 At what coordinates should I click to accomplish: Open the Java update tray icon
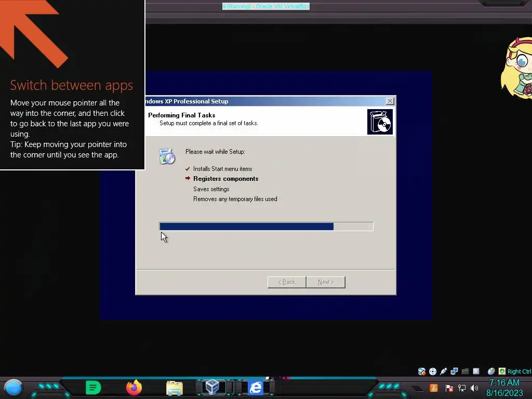[x=433, y=388]
